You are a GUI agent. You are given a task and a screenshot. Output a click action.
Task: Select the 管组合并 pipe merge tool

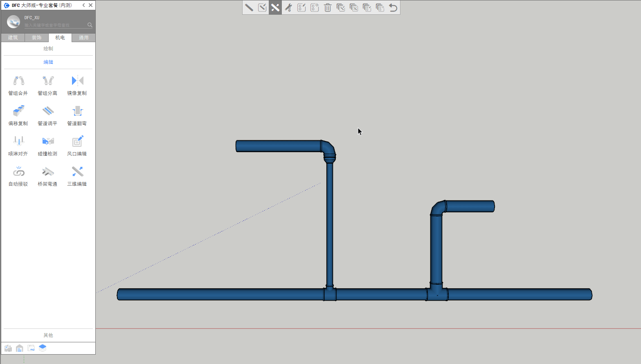click(x=18, y=85)
